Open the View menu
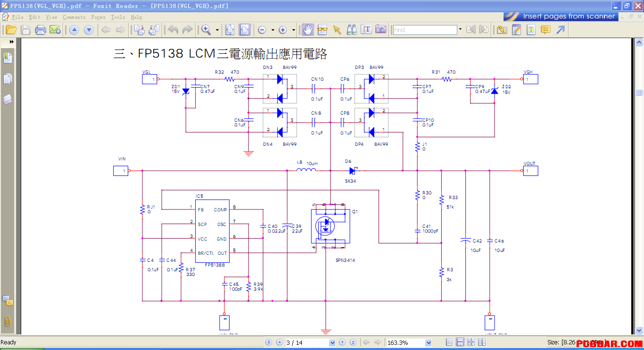This screenshot has width=644, height=350. tap(51, 17)
